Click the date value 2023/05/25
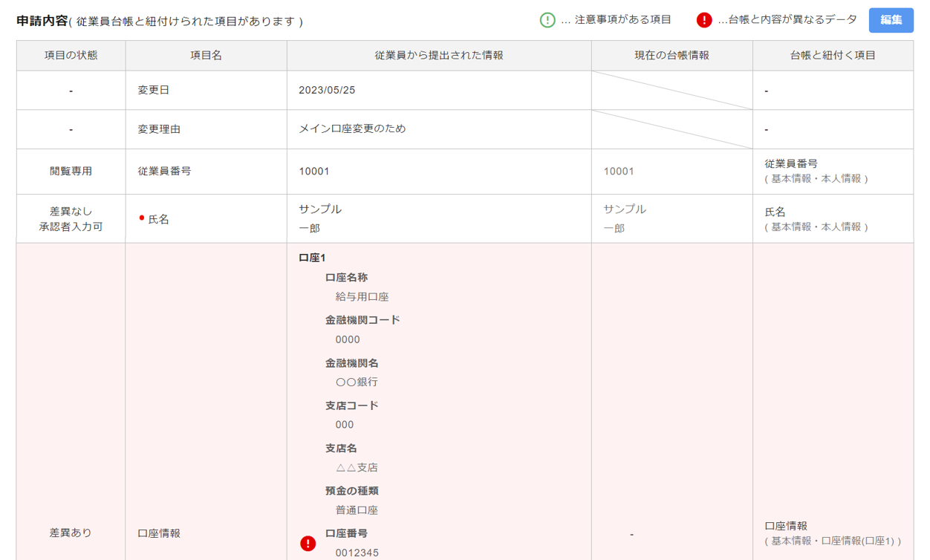Viewport: 930px width, 560px height. click(327, 90)
